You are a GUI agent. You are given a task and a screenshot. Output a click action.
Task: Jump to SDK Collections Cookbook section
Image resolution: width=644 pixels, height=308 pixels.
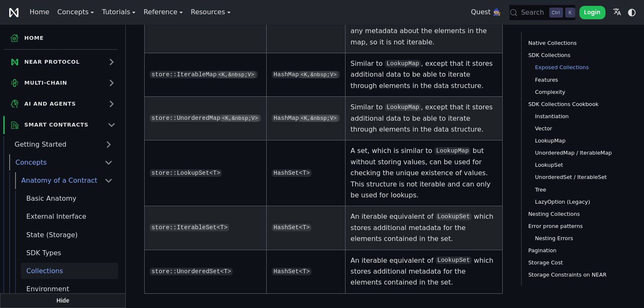coord(563,104)
